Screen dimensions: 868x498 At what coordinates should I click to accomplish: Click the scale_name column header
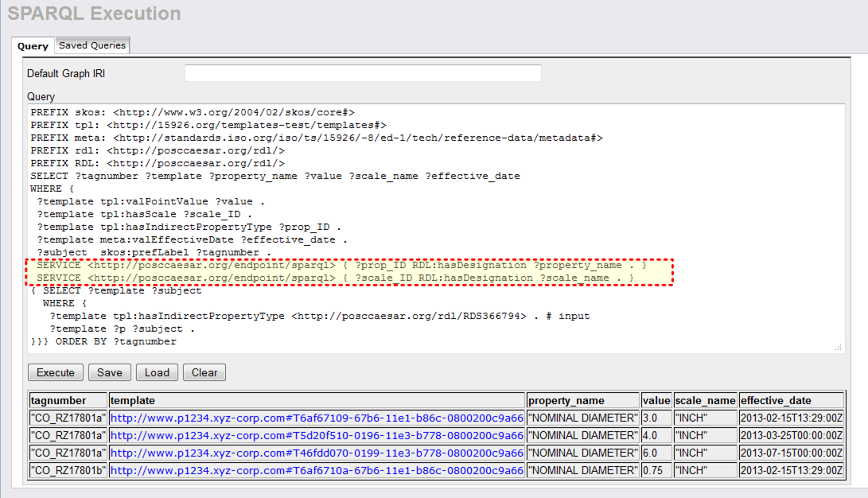[705, 400]
